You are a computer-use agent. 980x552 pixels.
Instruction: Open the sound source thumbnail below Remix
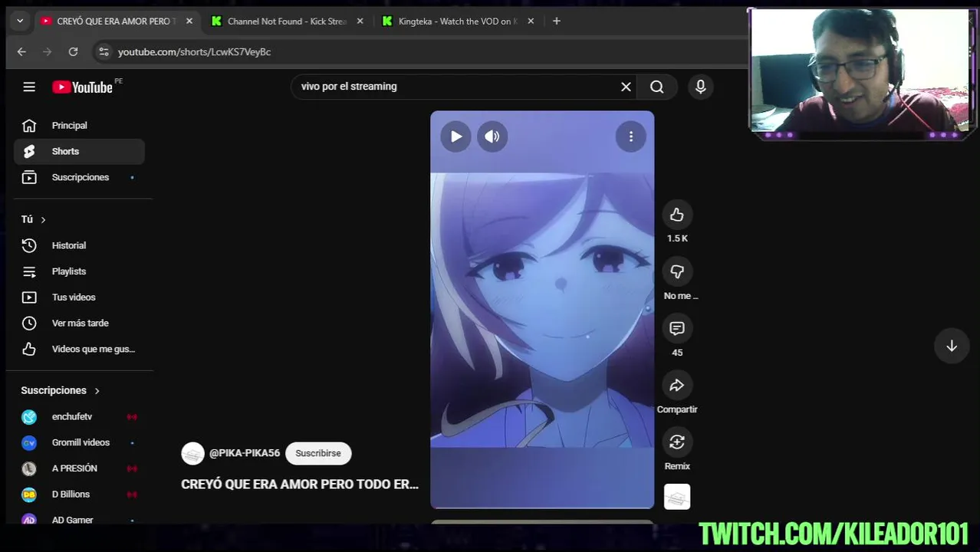[x=677, y=497]
